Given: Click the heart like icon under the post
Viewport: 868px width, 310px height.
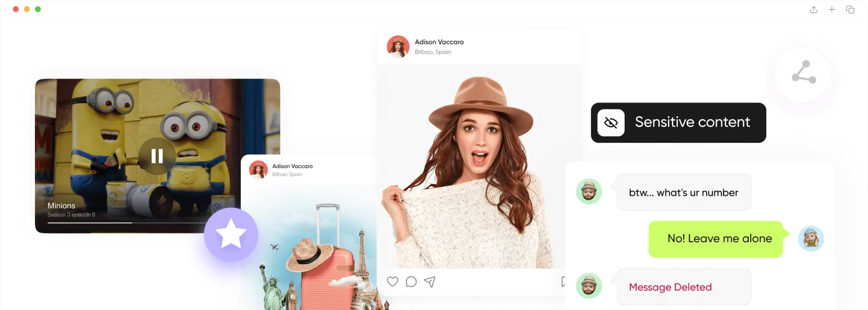Looking at the screenshot, I should click(392, 282).
